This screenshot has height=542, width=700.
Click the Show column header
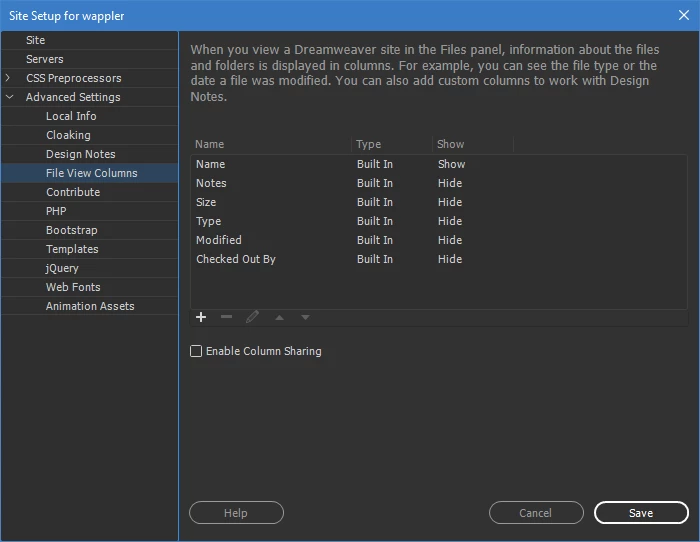[x=473, y=144]
